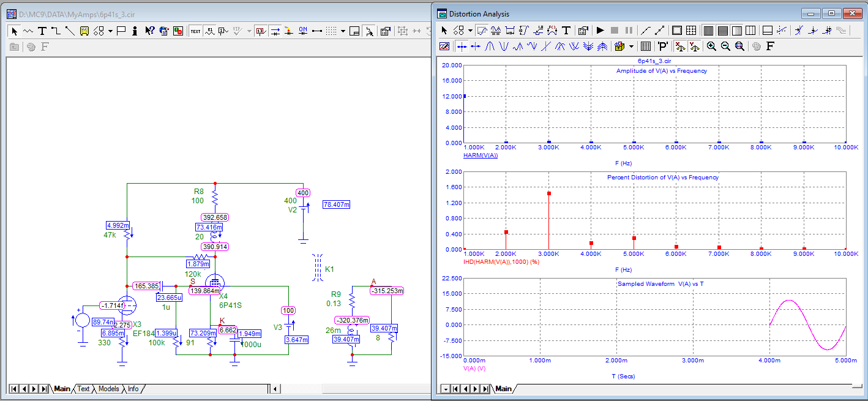Switch to the Models tab
Viewport: 868px width, 401px height.
click(108, 389)
